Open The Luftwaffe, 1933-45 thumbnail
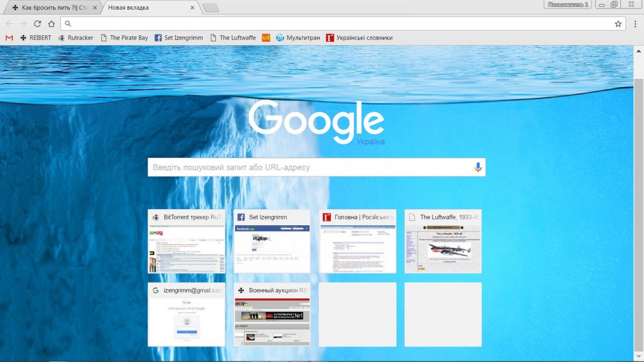Image resolution: width=644 pixels, height=362 pixels. pos(443,241)
